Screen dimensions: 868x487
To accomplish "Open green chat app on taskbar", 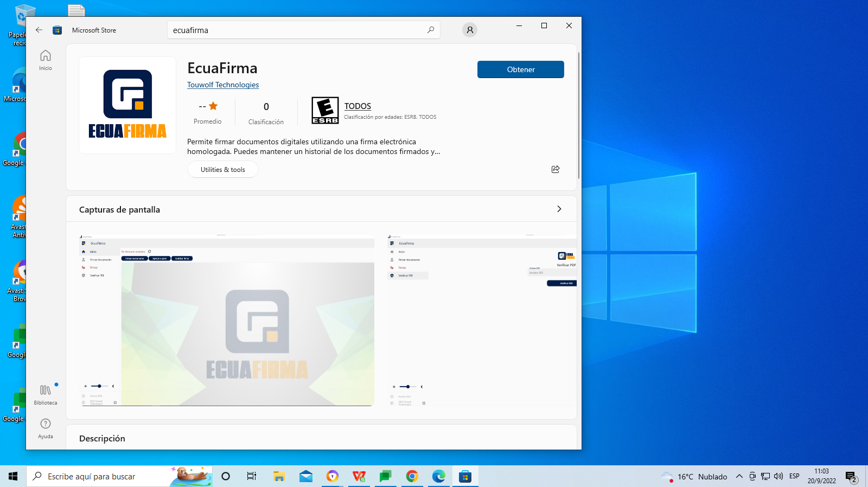I will click(386, 476).
